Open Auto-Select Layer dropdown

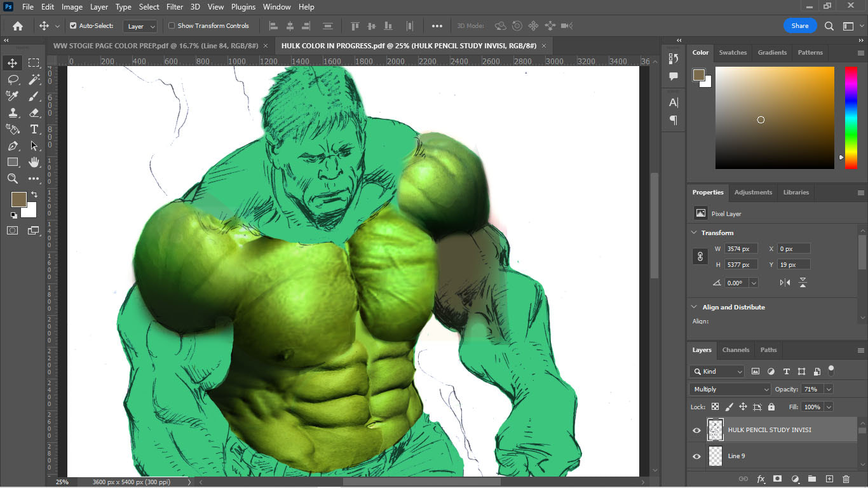pos(140,26)
